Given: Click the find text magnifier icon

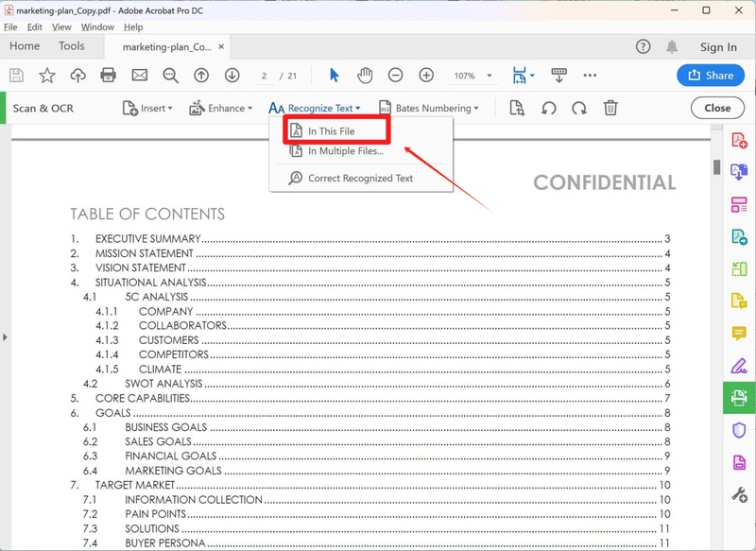Looking at the screenshot, I should 170,76.
